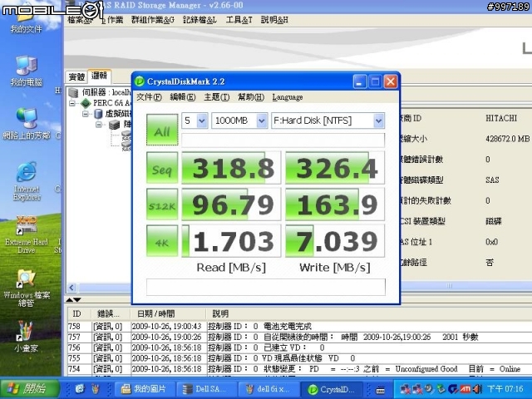Click the ATI tray icon
This screenshot has height=399, width=532.
click(x=465, y=389)
